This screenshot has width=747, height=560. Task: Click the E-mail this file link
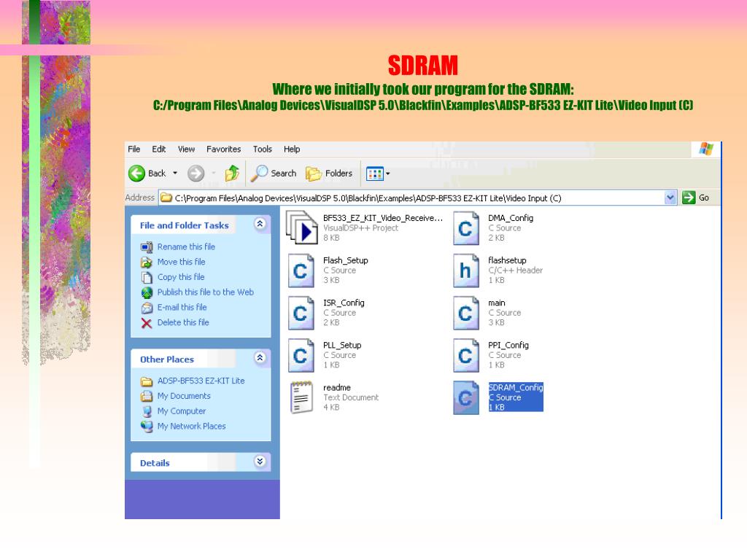182,308
